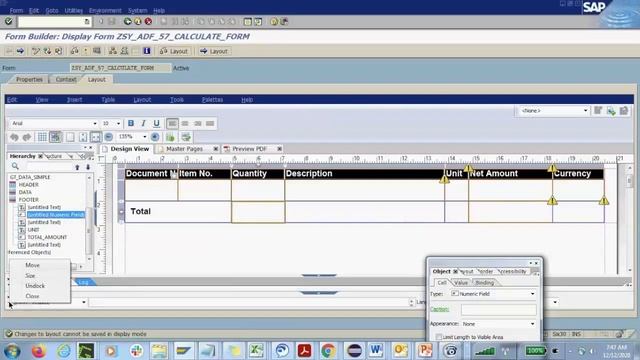Click the SAP help question mark icon
640x360 pixels.
click(x=274, y=21)
